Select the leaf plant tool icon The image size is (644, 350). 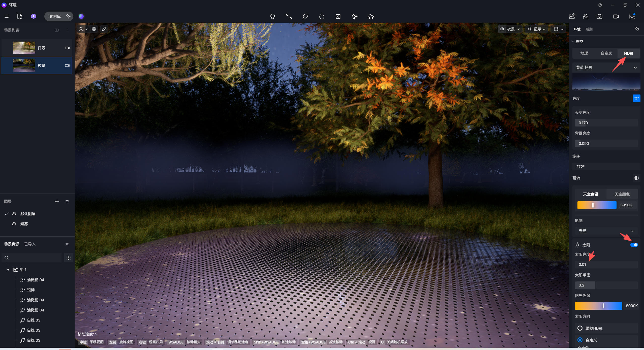(x=305, y=17)
